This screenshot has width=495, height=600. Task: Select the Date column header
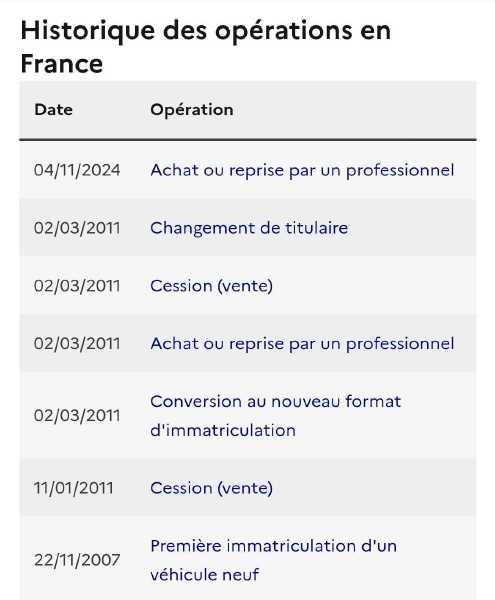tap(53, 110)
